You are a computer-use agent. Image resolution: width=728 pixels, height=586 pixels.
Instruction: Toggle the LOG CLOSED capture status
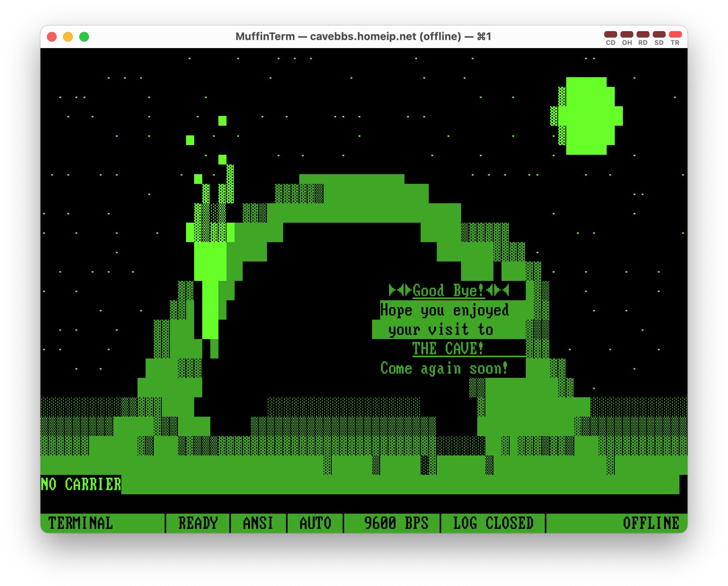point(493,523)
